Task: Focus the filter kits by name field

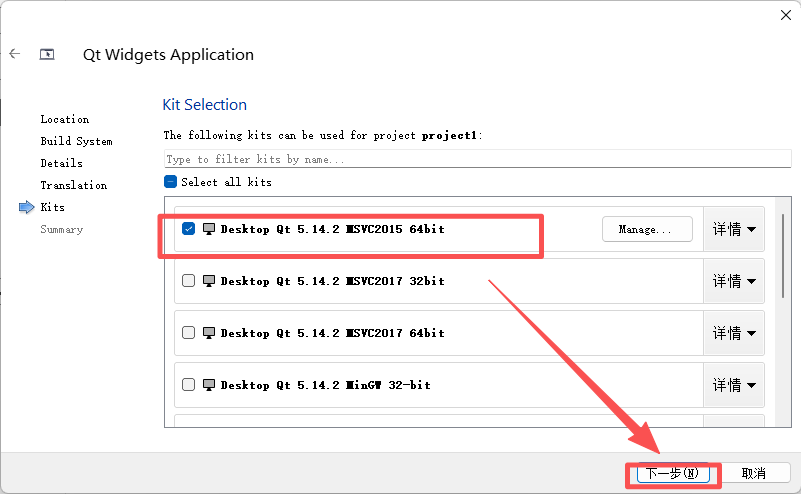Action: click(x=478, y=159)
